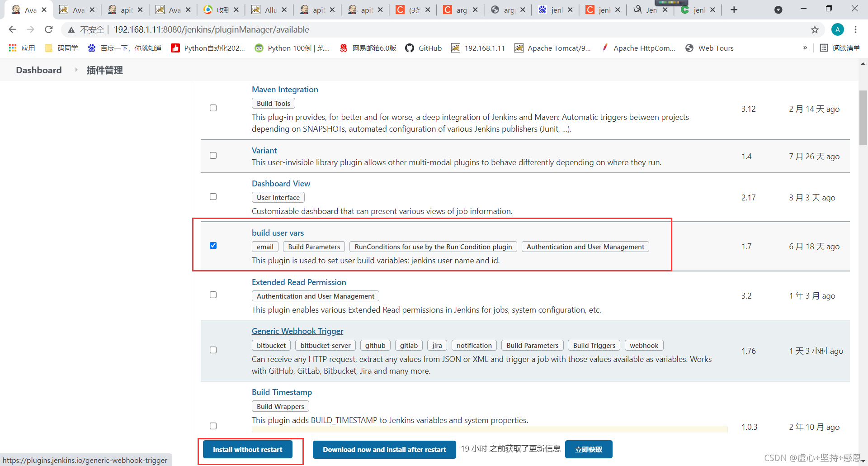Click the bitbucket-server tag
The height and width of the screenshot is (466, 868).
pos(325,345)
